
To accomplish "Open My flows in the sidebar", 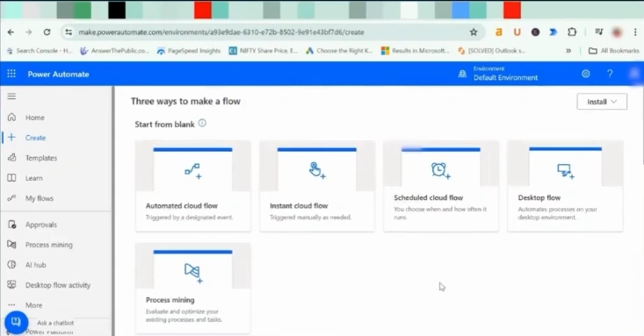I will pyautogui.click(x=40, y=198).
